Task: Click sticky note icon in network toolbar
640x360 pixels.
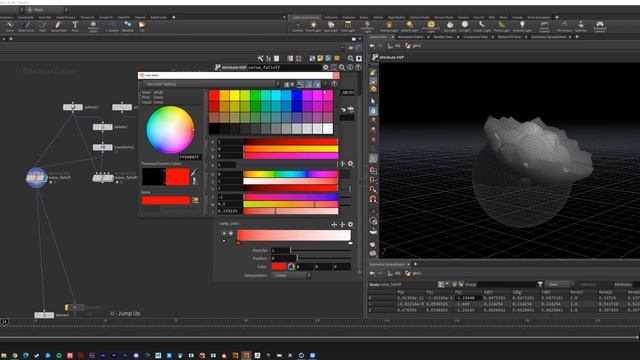Action: pyautogui.click(x=320, y=59)
